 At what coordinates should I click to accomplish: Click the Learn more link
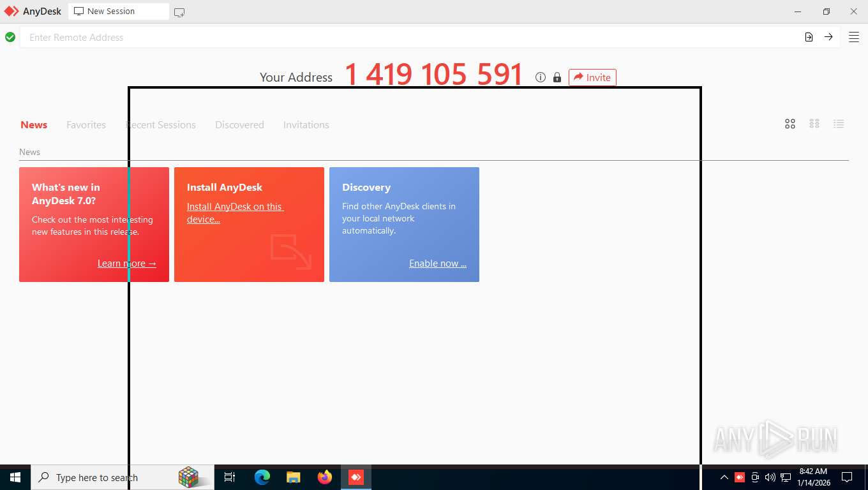pos(127,264)
